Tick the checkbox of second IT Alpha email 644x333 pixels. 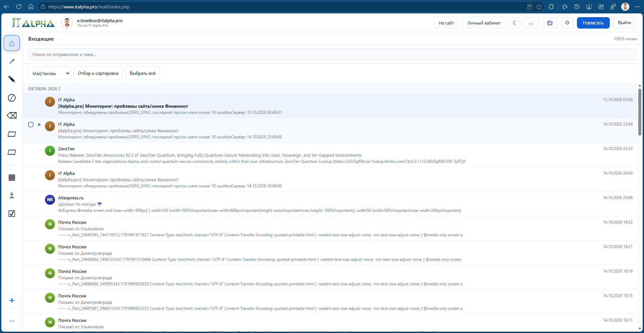click(x=31, y=125)
